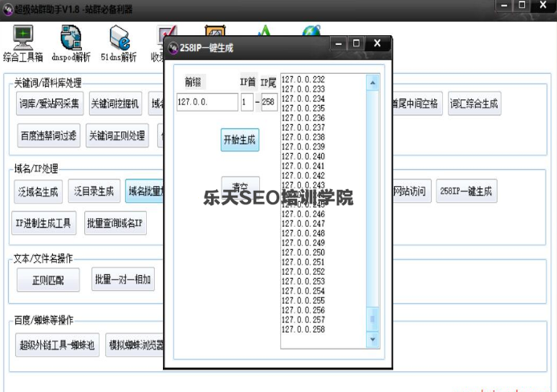Open 词库/爱站网采集 tool
The height and width of the screenshot is (392, 557).
[x=50, y=103]
